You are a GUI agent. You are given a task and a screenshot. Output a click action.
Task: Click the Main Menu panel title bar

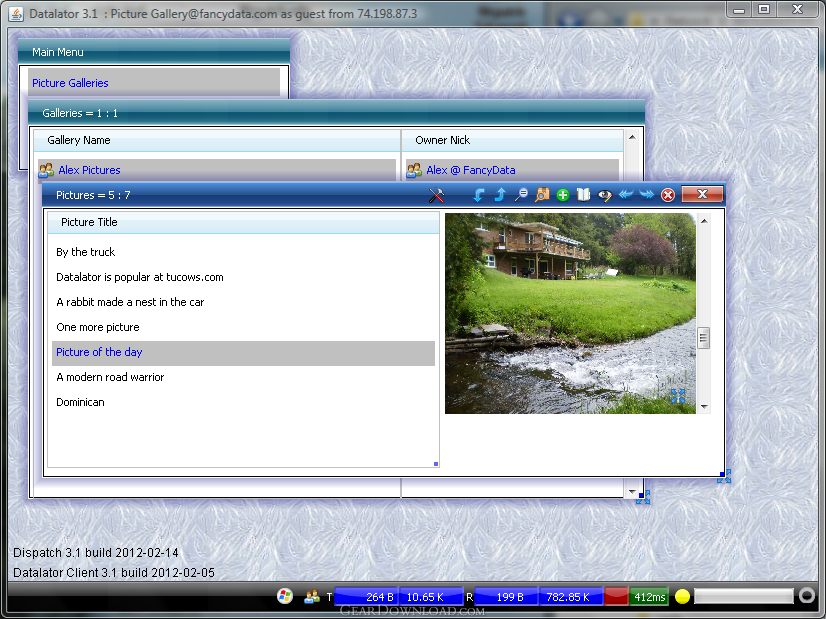click(x=154, y=52)
